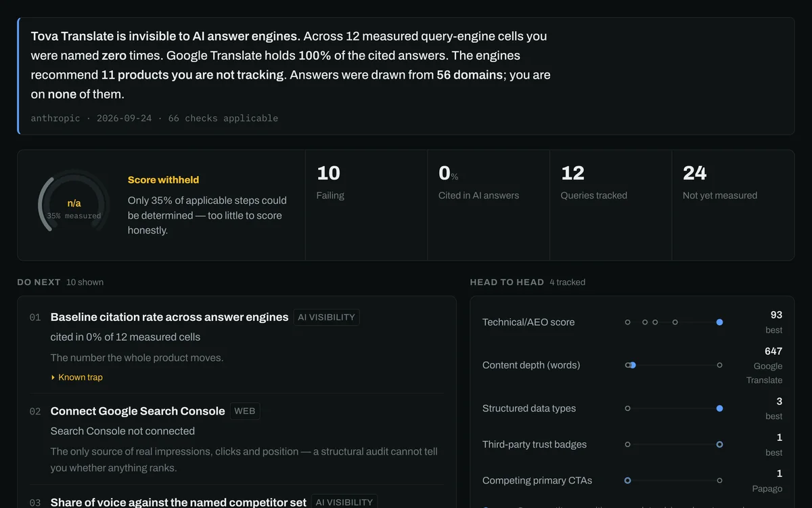Select the Failing count card

pos(366,205)
